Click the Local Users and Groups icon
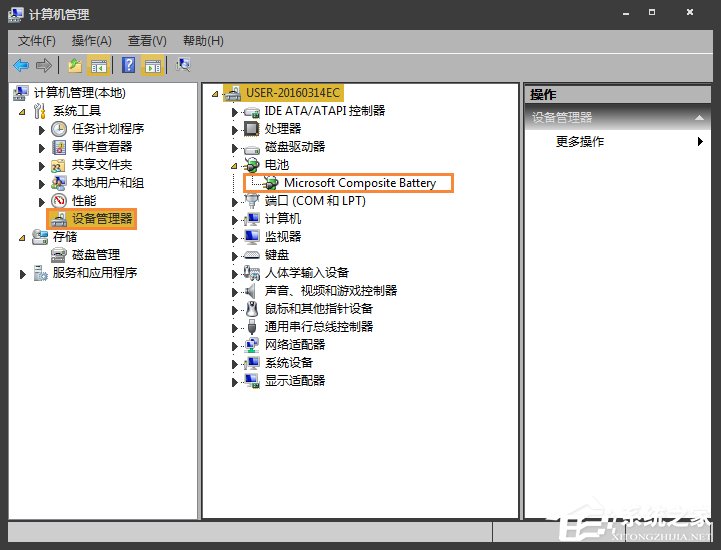 click(x=59, y=183)
